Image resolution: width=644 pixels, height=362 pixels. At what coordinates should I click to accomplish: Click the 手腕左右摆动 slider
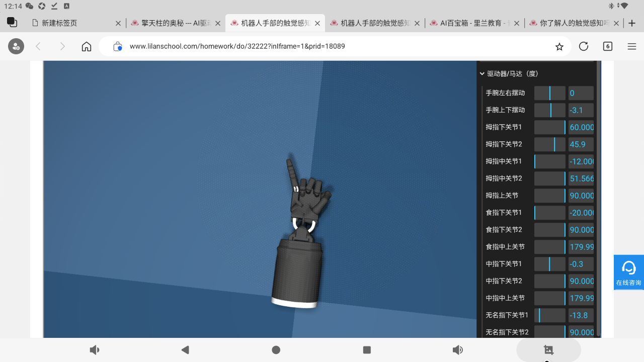[549, 93]
